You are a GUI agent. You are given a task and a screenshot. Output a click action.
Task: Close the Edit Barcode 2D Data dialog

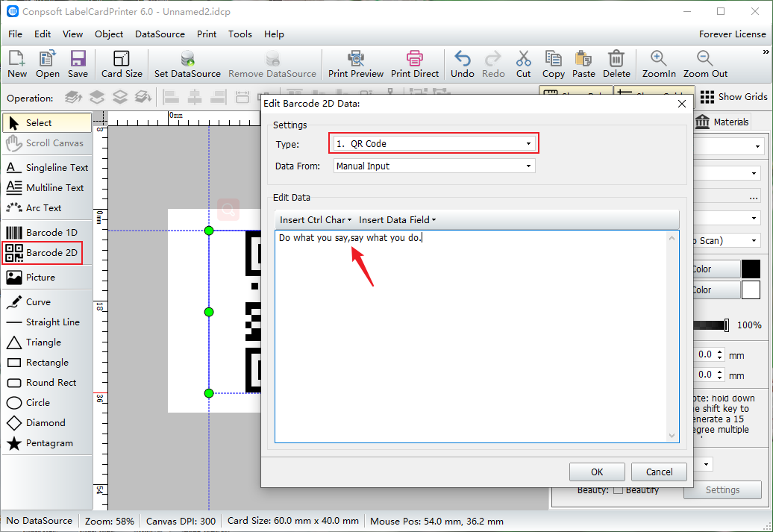pyautogui.click(x=682, y=104)
